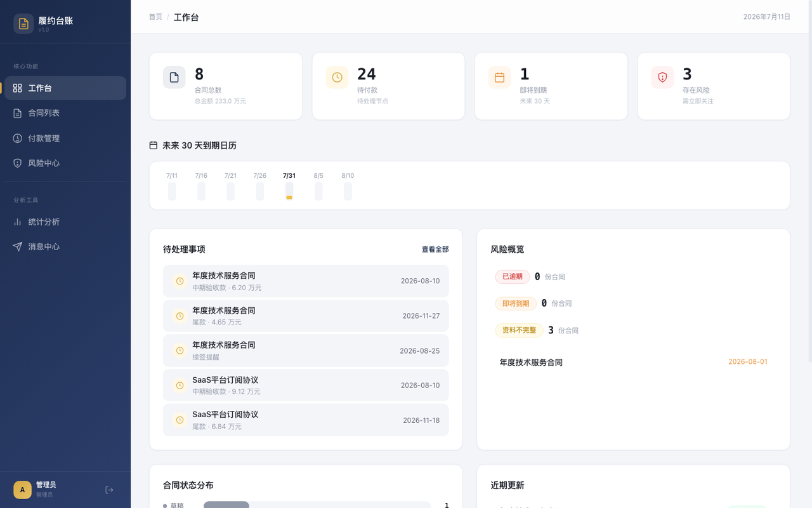This screenshot has width=812, height=508.
Task: Click the 履约台账 logo icon
Action: [23, 24]
